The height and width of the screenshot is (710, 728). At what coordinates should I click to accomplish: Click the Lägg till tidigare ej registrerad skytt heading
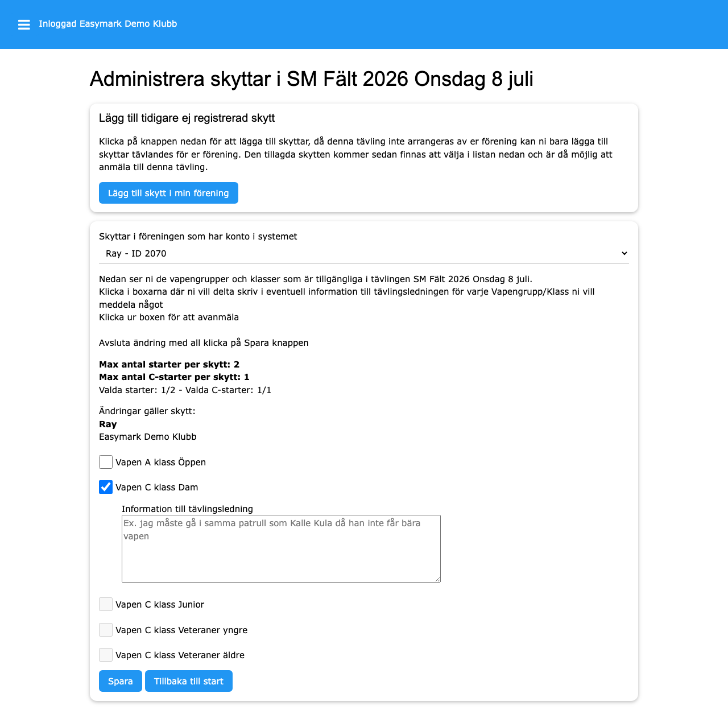[x=187, y=118]
